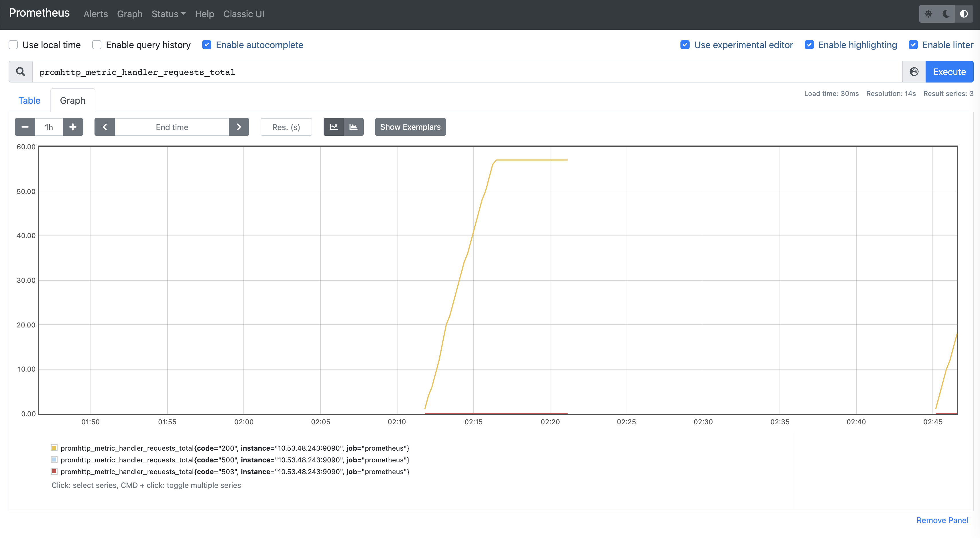Uncheck Enable highlighting option
Image resolution: width=980 pixels, height=538 pixels.
[809, 45]
